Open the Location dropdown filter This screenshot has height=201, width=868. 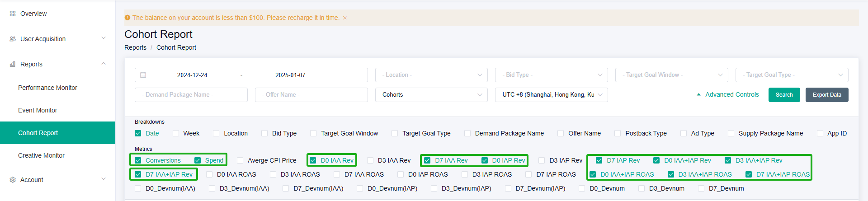(431, 75)
